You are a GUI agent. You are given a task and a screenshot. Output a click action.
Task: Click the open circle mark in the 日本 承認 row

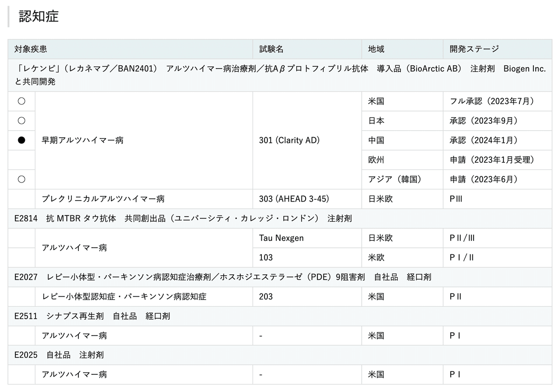21,121
